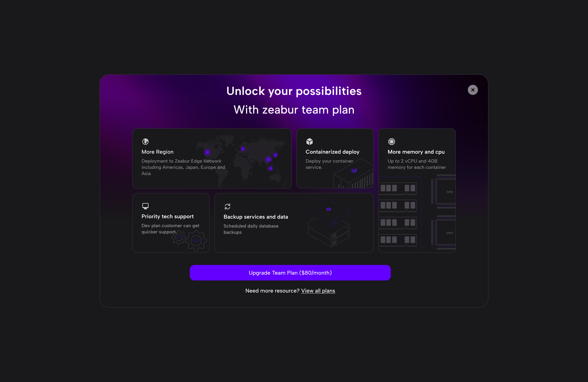Click the upper CPU chip illustration

[446, 192]
